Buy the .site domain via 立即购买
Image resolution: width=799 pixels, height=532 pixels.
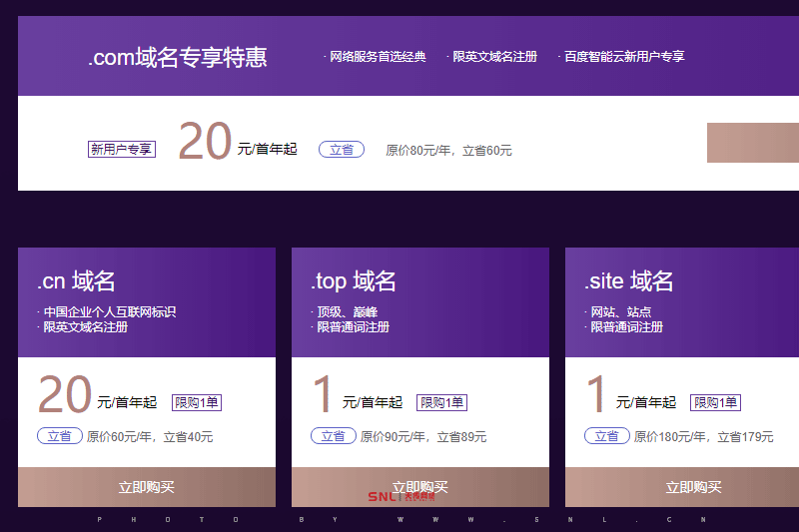click(693, 487)
